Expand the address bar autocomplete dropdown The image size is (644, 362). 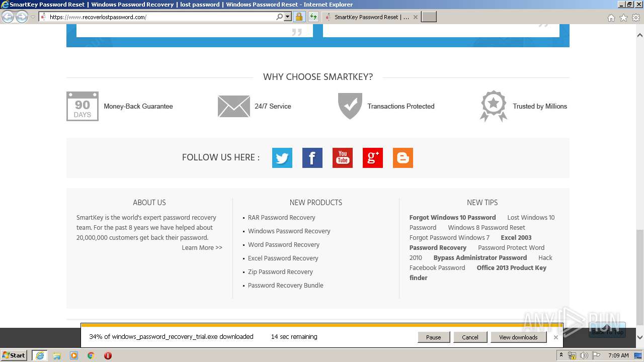pos(288,17)
